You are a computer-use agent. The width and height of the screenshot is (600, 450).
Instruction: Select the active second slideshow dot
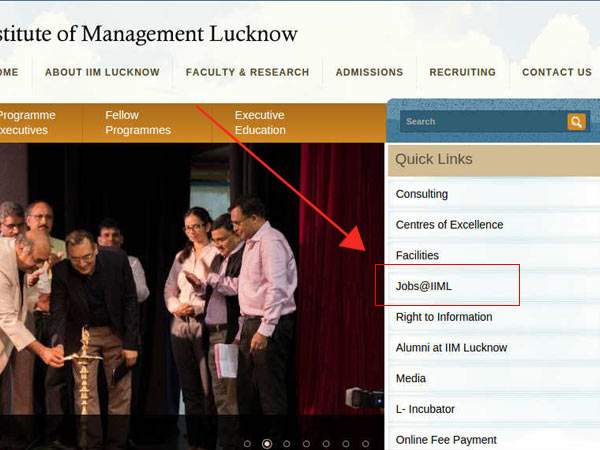coord(267,444)
